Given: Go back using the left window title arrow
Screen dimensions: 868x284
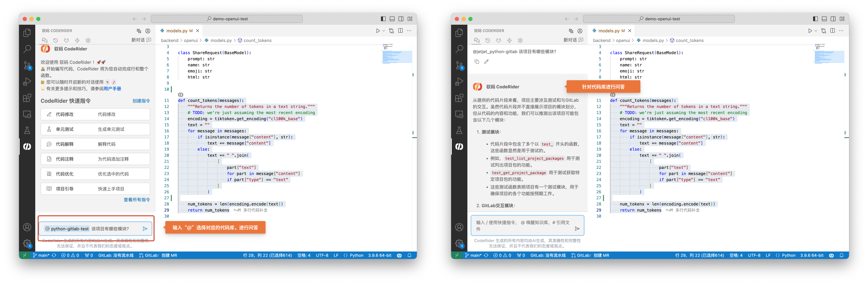Looking at the screenshot, I should (135, 19).
